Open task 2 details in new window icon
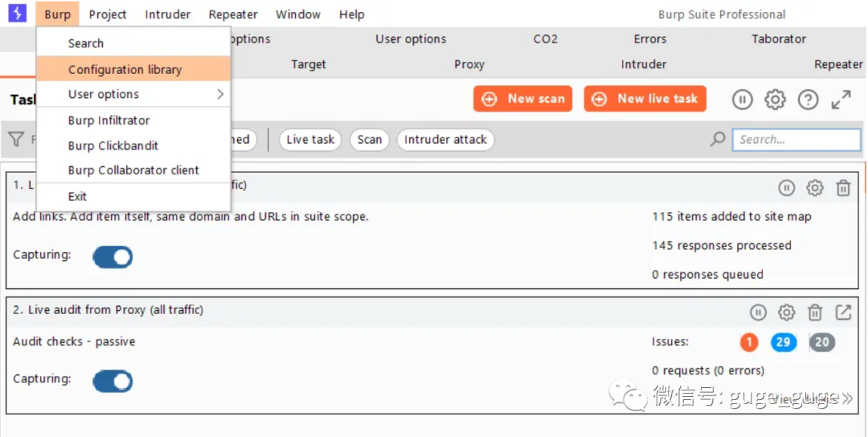868x437 pixels. [x=843, y=312]
